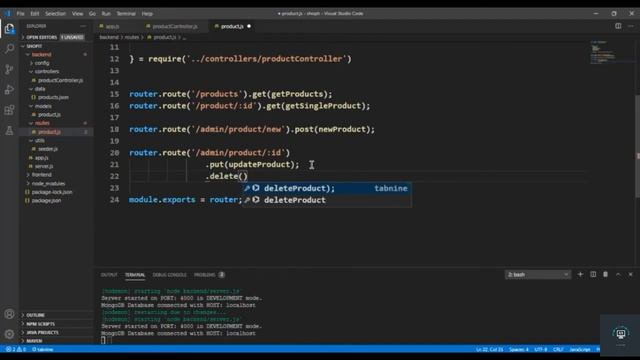
Task: Open package.json in the file tree
Action: 46,200
